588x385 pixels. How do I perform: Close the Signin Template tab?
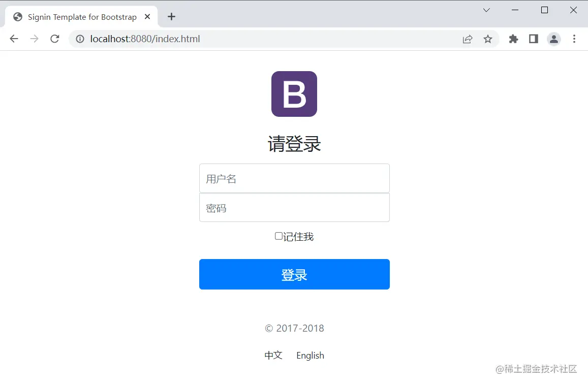click(x=147, y=16)
